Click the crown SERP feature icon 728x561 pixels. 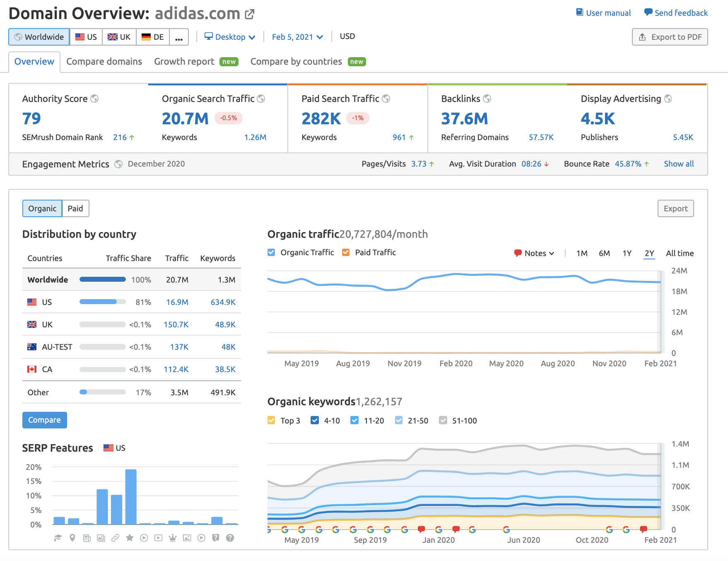[173, 538]
